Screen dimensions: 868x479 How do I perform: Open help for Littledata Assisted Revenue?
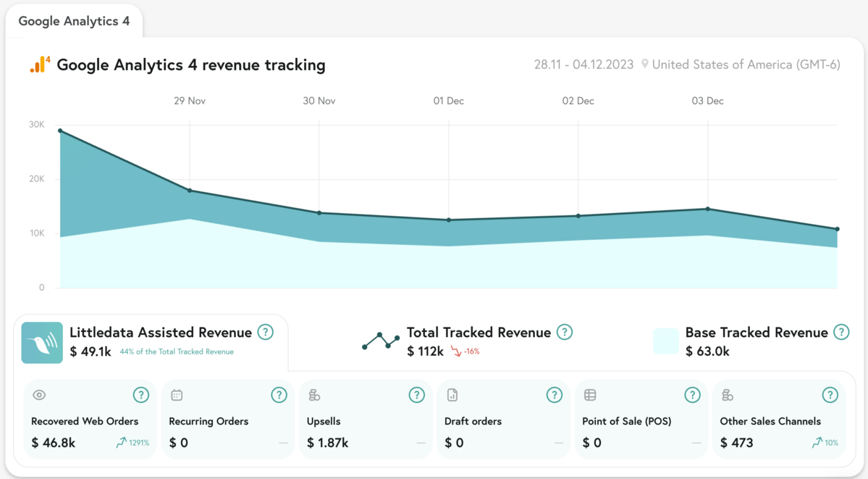tap(266, 332)
